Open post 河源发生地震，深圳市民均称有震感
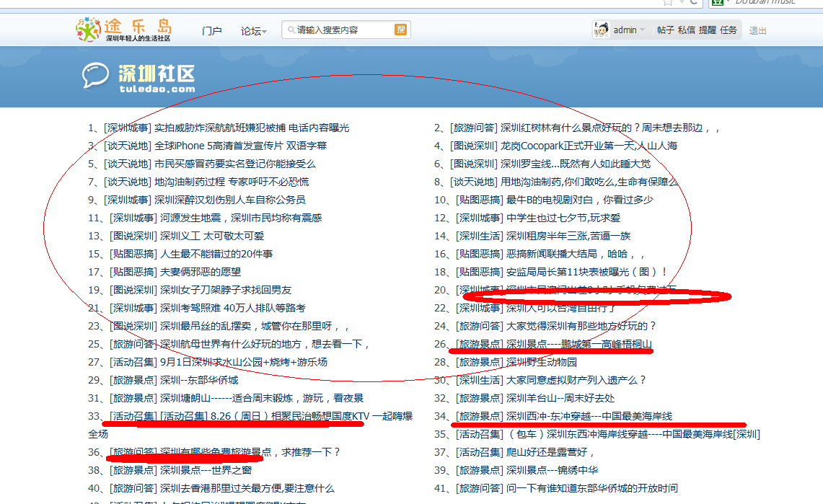Image resolution: width=823 pixels, height=504 pixels. 241,218
